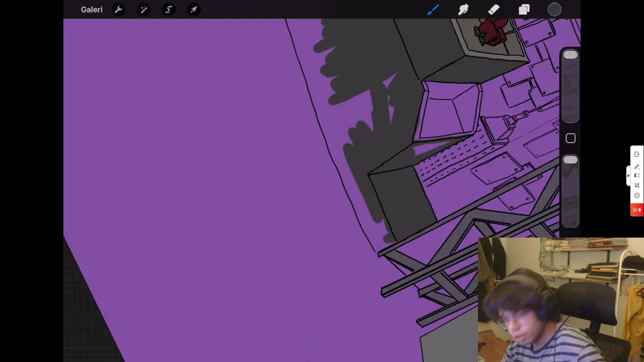
Task: Select the Smudge finger tool
Action: (x=463, y=10)
